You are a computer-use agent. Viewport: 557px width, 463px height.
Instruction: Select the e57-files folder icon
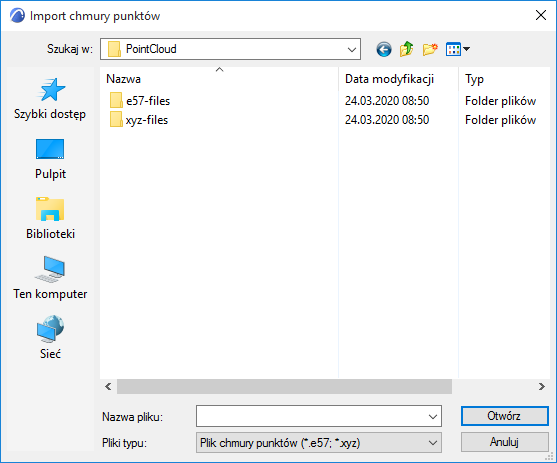click(116, 101)
